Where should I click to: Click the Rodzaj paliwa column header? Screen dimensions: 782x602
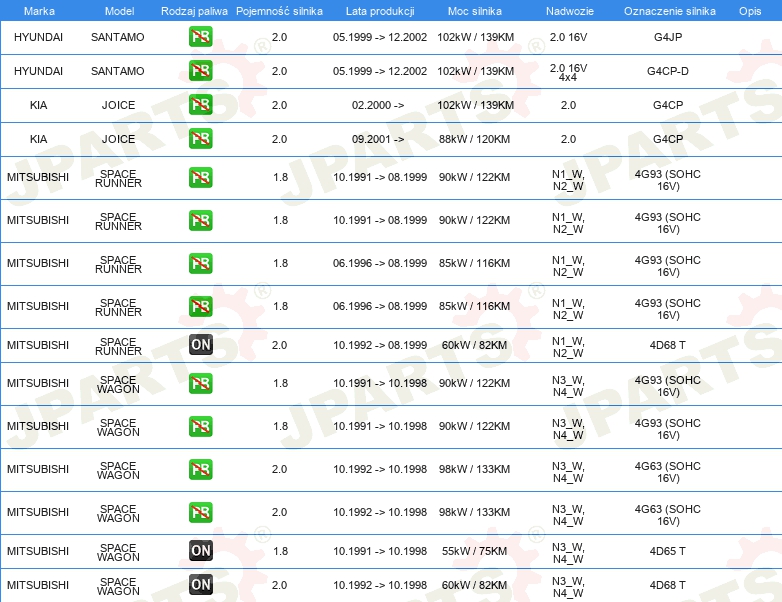coord(194,11)
